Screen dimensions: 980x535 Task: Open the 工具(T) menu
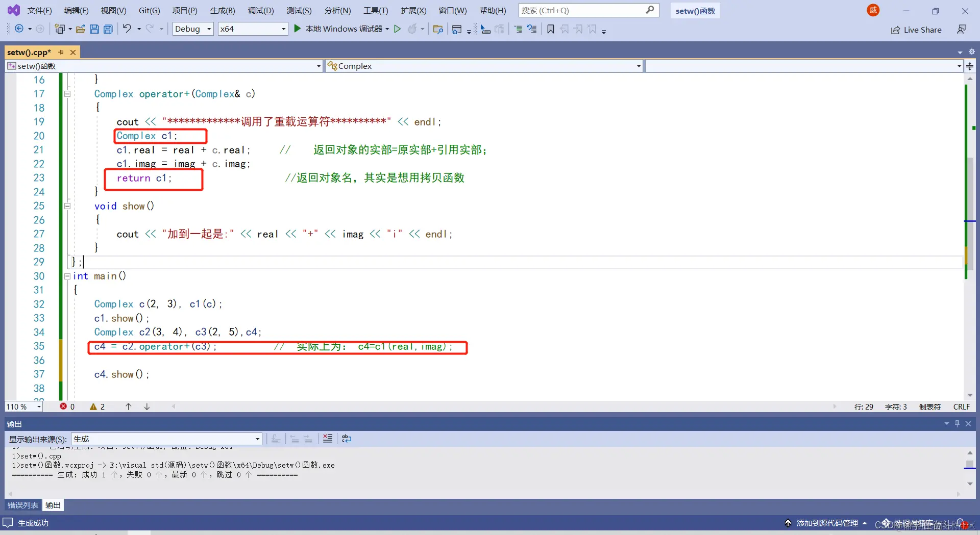pos(376,10)
